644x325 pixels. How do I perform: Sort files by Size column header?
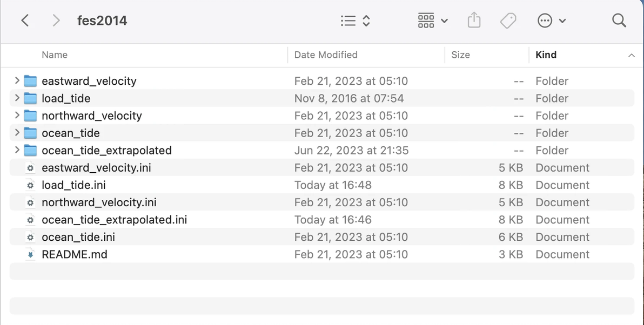pos(460,55)
